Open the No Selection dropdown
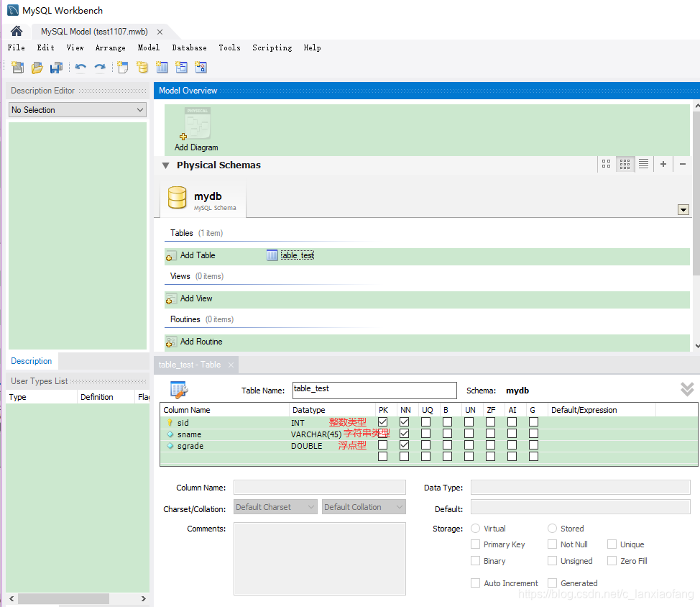Viewport: 700px width, 607px height. click(78, 110)
